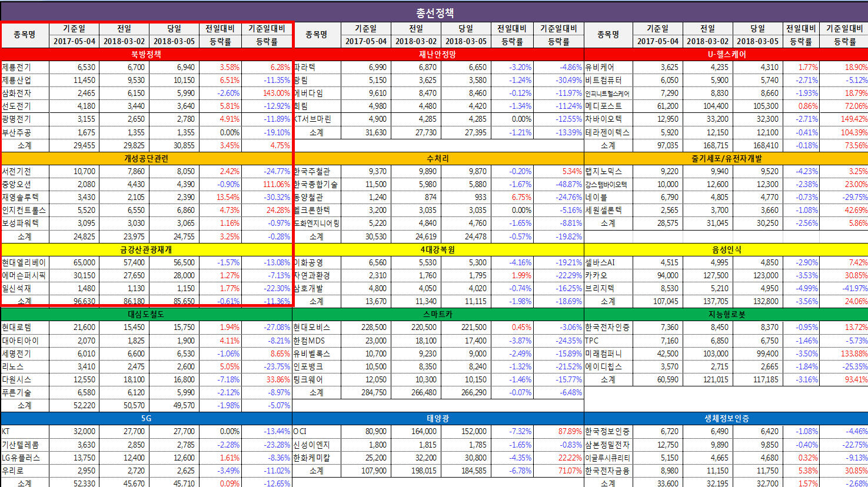
Task: Select the 개성공단관련 section header
Action: tap(147, 158)
